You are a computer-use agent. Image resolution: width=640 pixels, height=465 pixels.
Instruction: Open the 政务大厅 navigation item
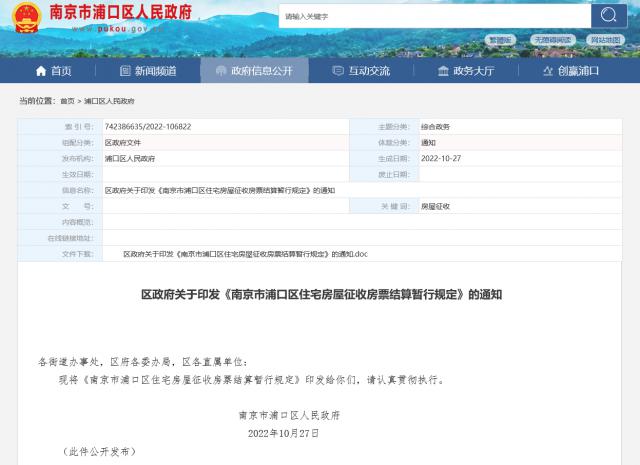(465, 71)
